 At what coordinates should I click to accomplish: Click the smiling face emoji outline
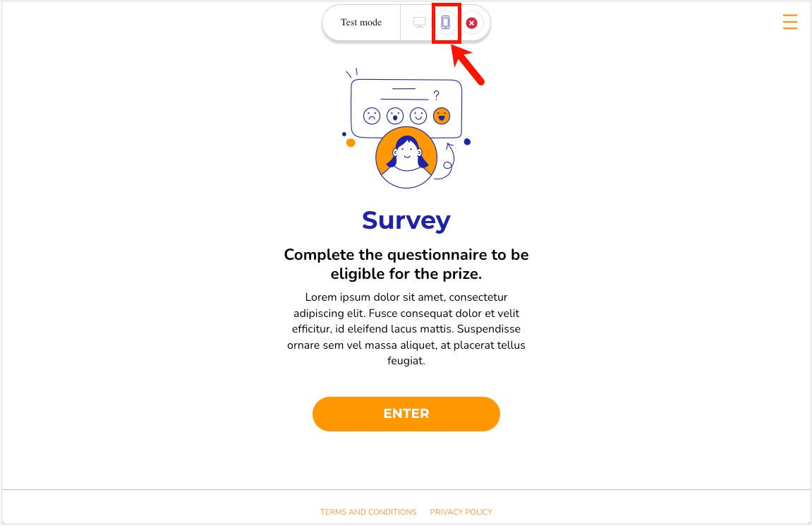click(418, 116)
